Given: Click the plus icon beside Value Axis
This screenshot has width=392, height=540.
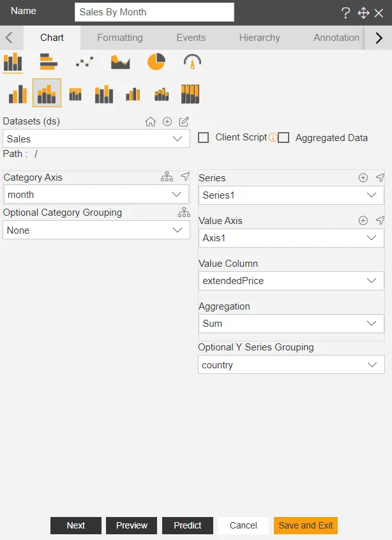Looking at the screenshot, I should coord(363,220).
